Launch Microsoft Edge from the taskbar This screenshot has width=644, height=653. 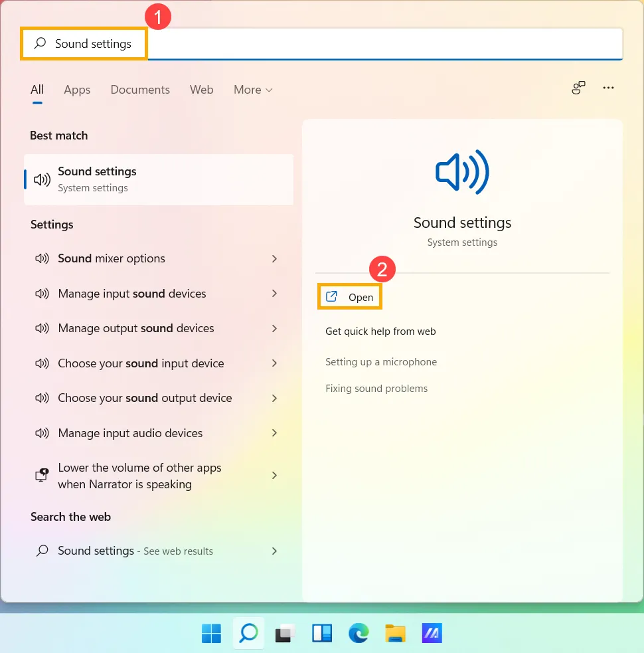click(359, 634)
